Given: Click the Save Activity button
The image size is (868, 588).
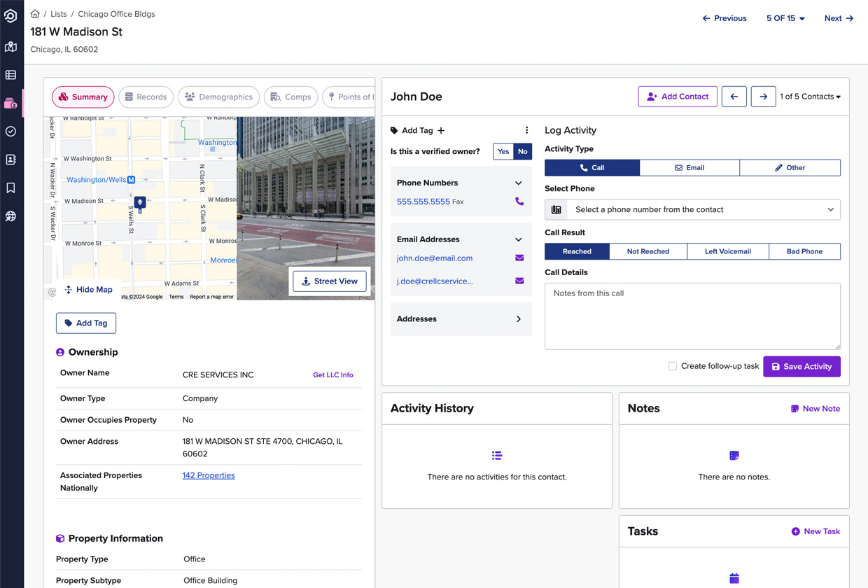Looking at the screenshot, I should 801,366.
